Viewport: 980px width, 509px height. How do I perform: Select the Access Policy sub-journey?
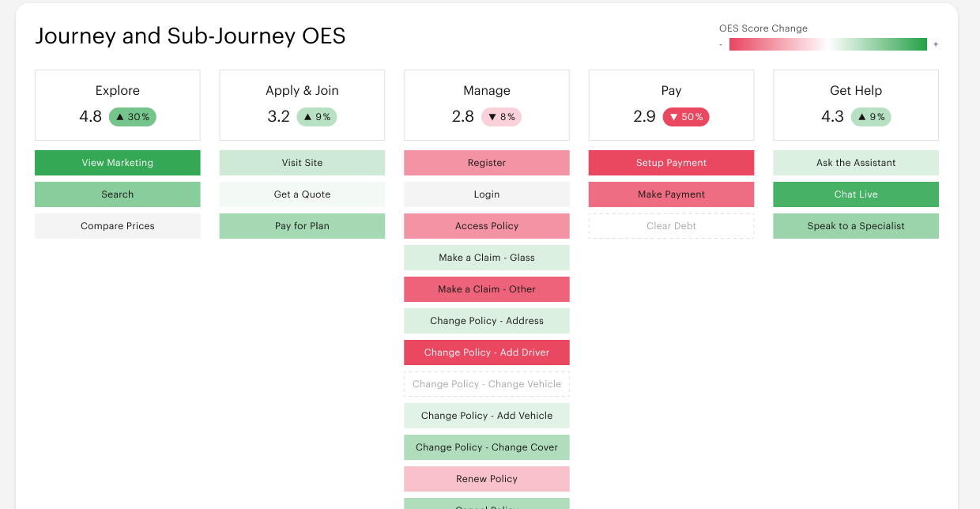pos(487,226)
